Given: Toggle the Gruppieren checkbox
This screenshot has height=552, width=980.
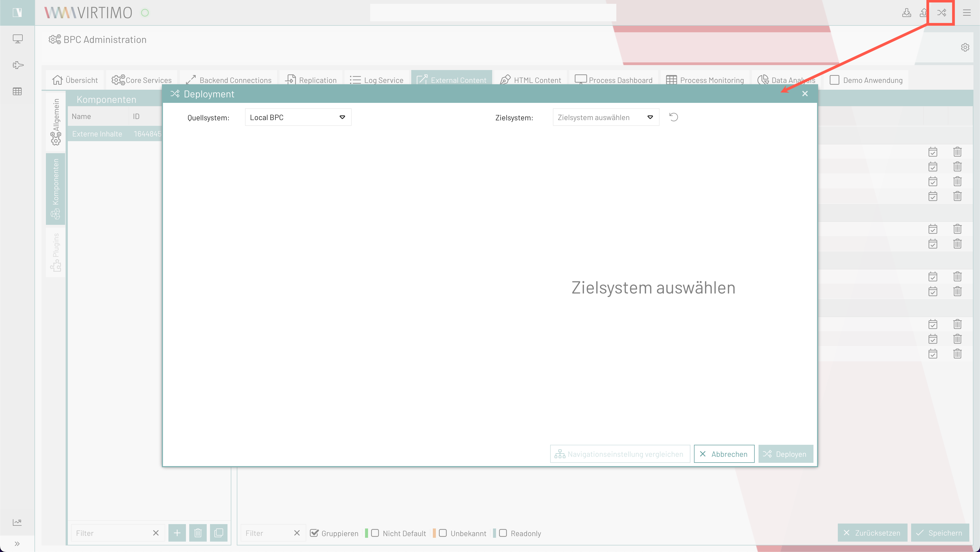Looking at the screenshot, I should pyautogui.click(x=314, y=533).
